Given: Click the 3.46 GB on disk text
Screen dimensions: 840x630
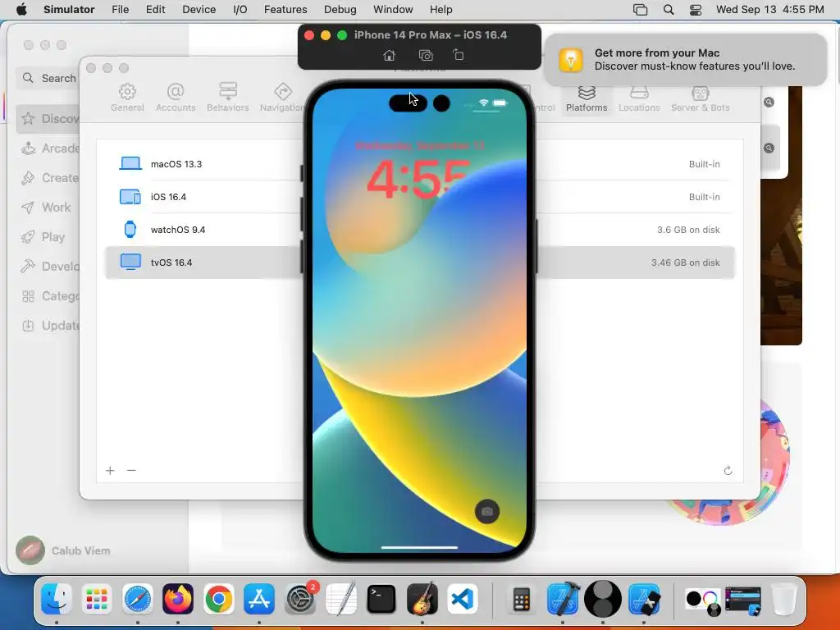Looking at the screenshot, I should click(685, 262).
